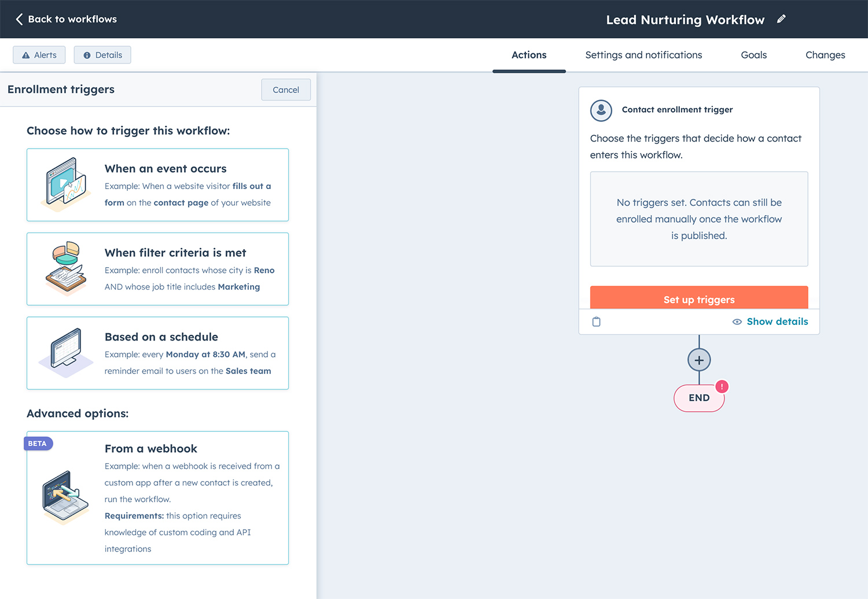868x599 pixels.
Task: Click the pencil icon to rename workflow
Action: coord(781,19)
